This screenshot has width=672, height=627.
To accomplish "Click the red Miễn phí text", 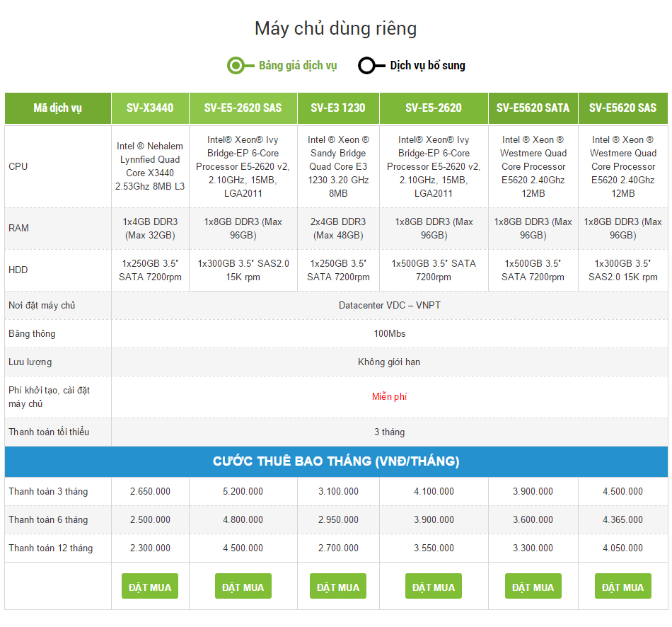I will [x=389, y=397].
